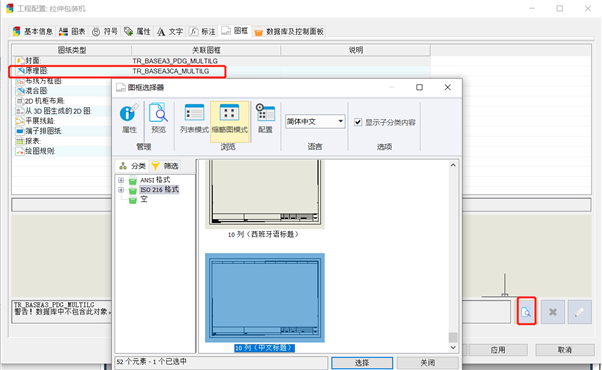Image resolution: width=602 pixels, height=370 pixels.
Task: Select the 混合图 mixed drawing row
Action: point(62,91)
